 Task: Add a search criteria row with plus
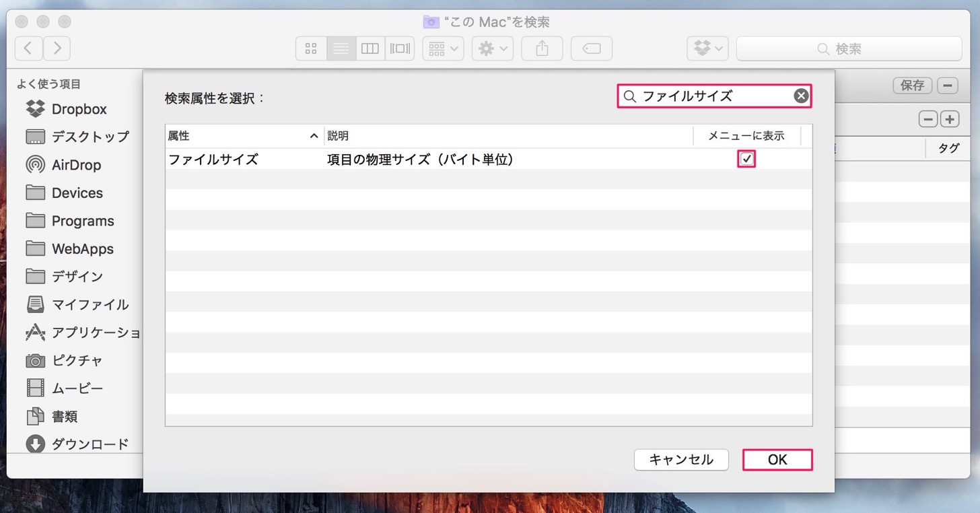coord(950,119)
